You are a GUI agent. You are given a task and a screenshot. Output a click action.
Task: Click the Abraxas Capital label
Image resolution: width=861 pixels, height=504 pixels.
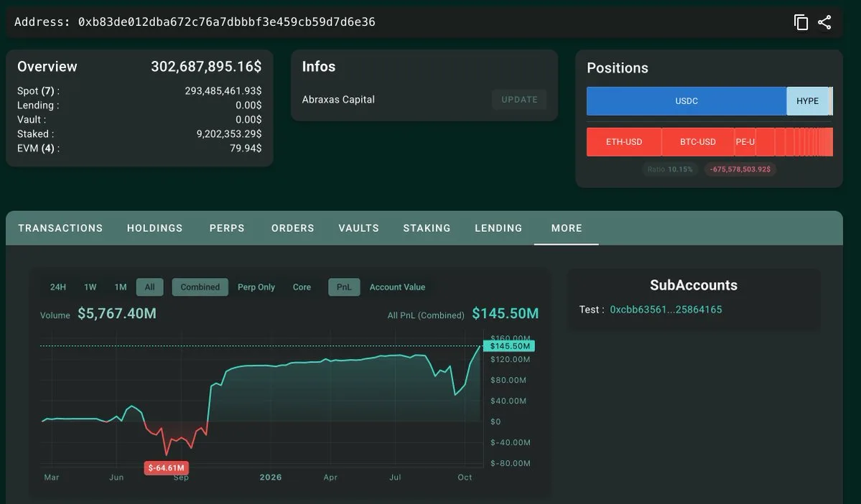point(338,99)
